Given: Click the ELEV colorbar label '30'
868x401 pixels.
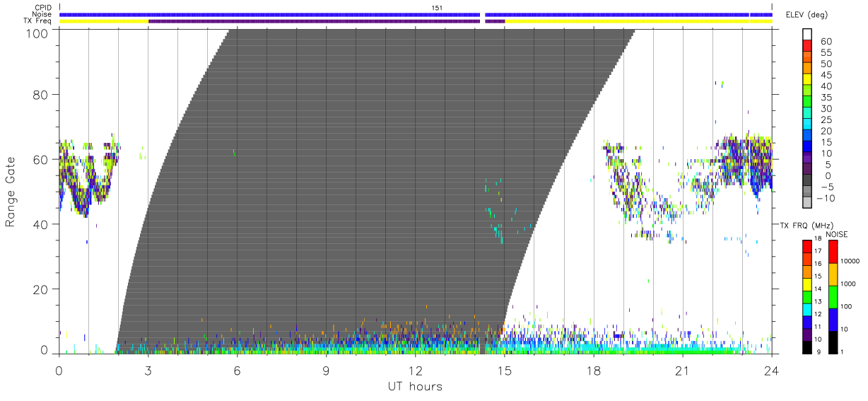Looking at the screenshot, I should tap(826, 109).
